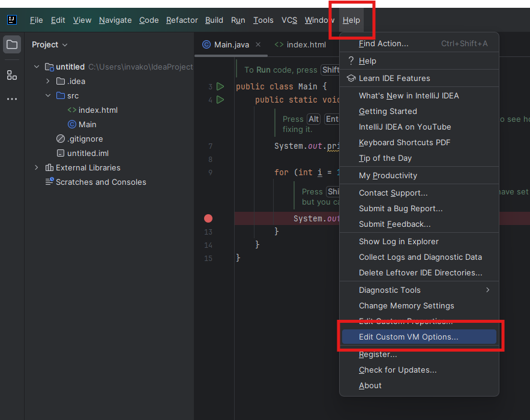This screenshot has height=420, width=530.
Task: Open IntelliJ IDEA on YouTube
Action: [x=419, y=127]
